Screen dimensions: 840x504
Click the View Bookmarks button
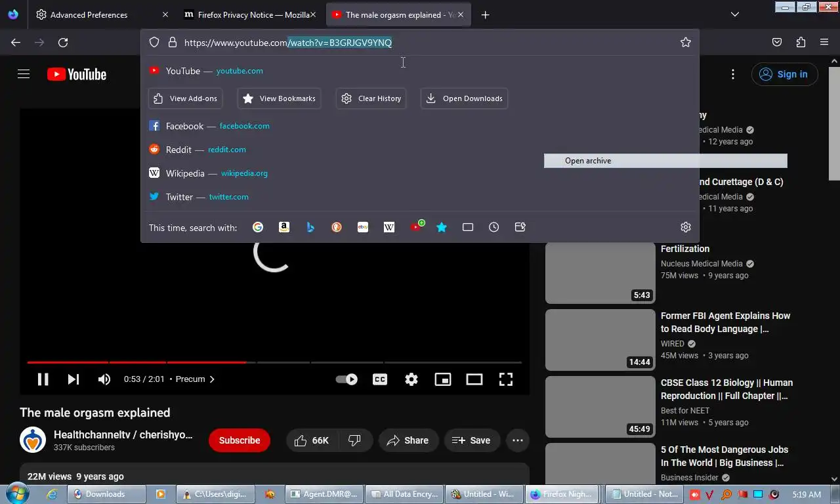point(280,98)
